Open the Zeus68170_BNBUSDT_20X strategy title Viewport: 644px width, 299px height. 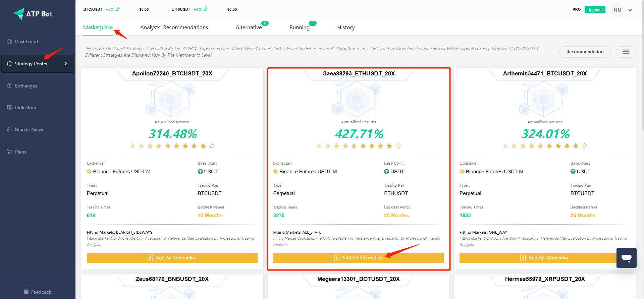click(172, 279)
